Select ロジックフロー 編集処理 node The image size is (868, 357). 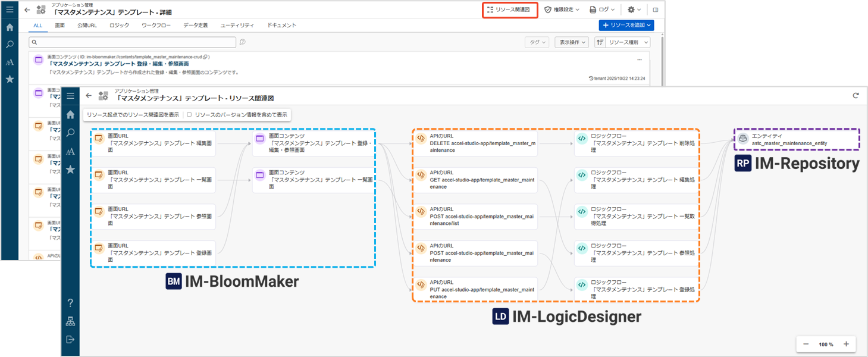tap(637, 180)
